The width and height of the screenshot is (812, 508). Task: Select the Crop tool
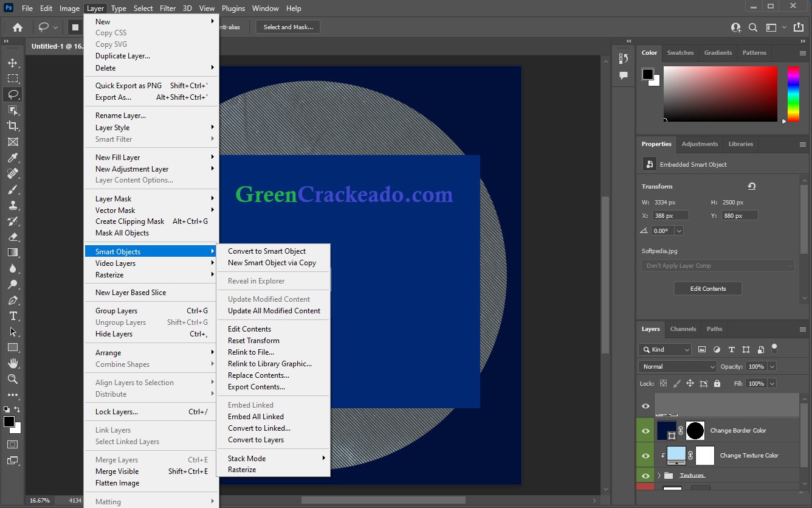tap(13, 126)
